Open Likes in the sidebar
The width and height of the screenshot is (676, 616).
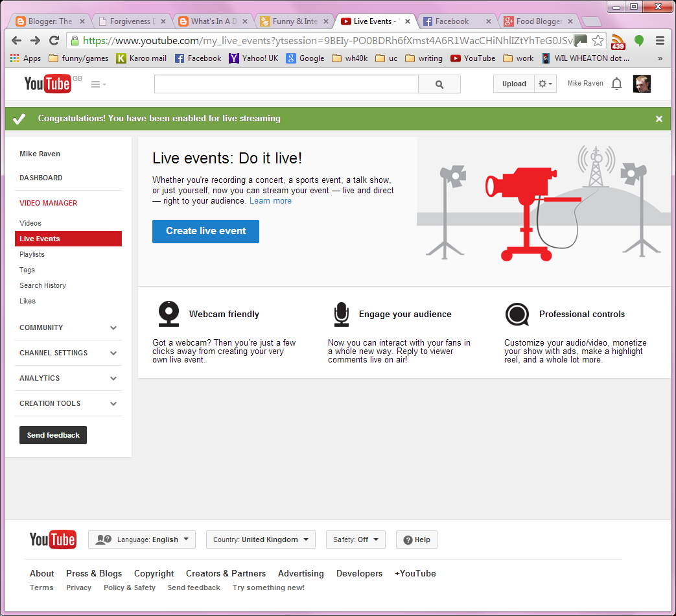[28, 301]
